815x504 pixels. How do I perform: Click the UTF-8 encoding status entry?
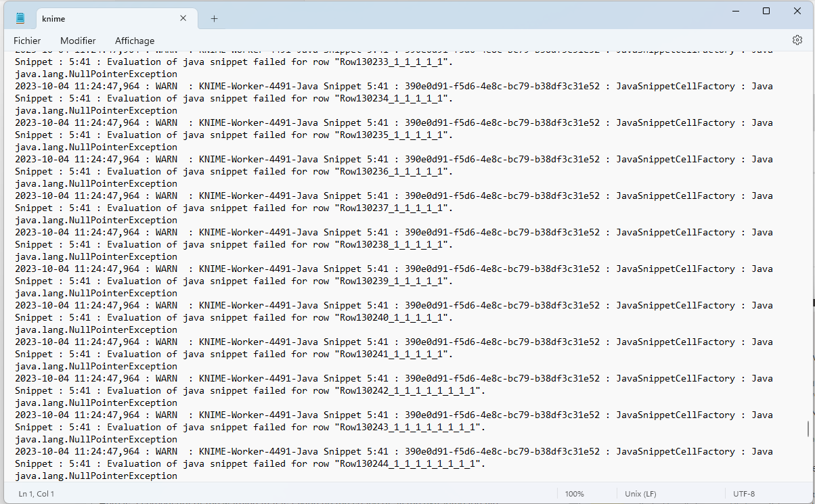(744, 494)
